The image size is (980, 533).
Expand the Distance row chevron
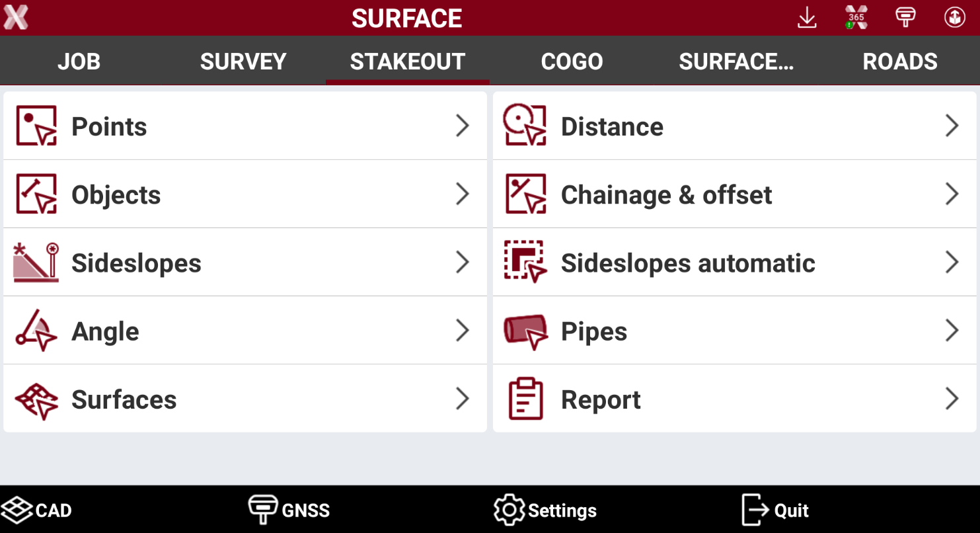click(x=952, y=126)
